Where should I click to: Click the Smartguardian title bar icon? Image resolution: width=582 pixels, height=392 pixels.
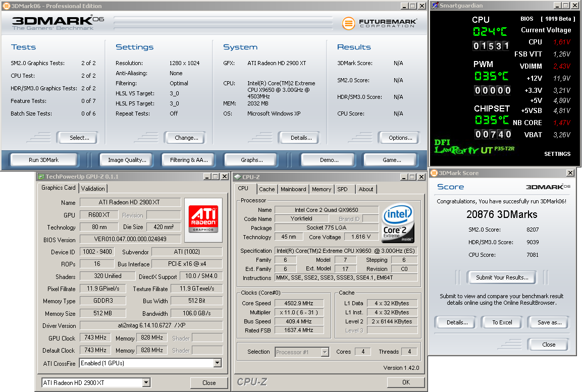point(435,5)
